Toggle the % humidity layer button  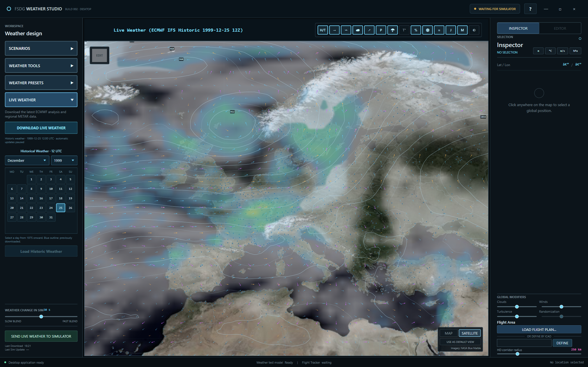tap(416, 30)
